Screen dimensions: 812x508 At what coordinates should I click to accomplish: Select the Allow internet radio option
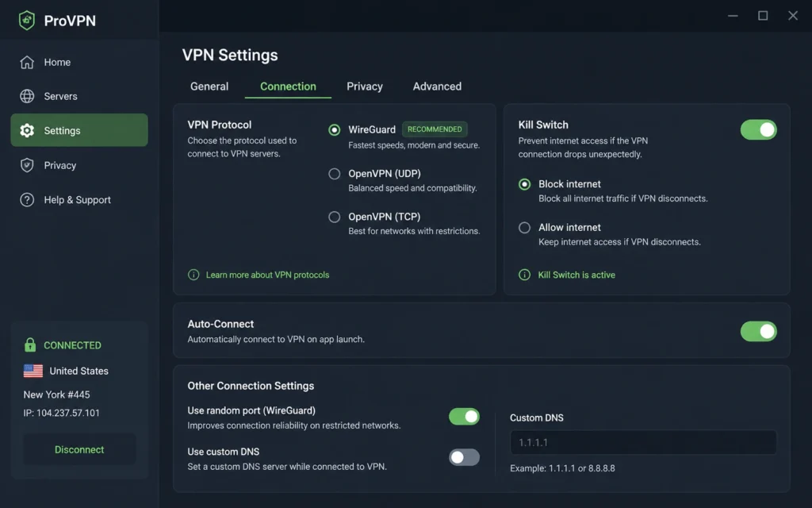tap(525, 228)
